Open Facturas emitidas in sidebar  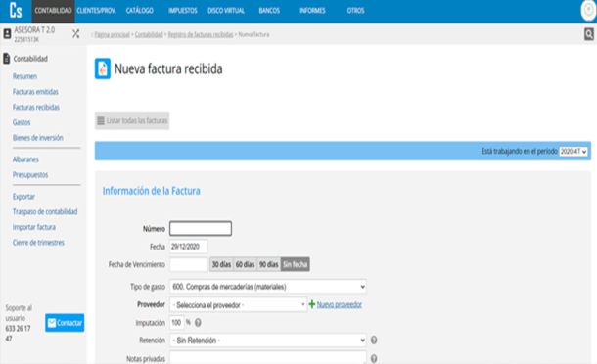pyautogui.click(x=35, y=92)
